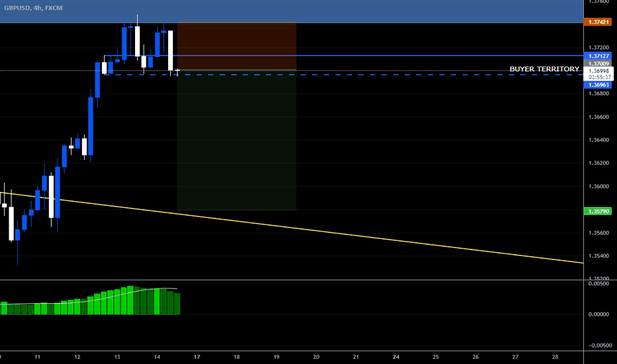Click the 1.36400 price axis label
This screenshot has height=364, width=617.
598,140
